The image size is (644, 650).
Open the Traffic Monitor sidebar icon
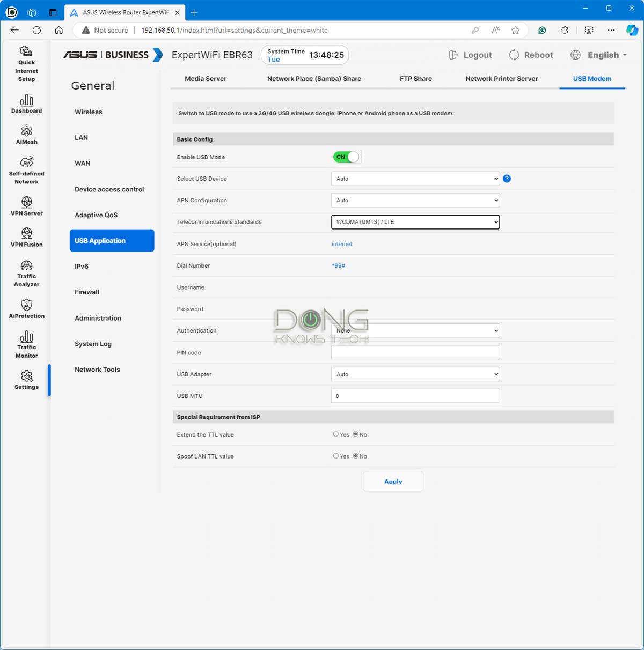click(26, 344)
